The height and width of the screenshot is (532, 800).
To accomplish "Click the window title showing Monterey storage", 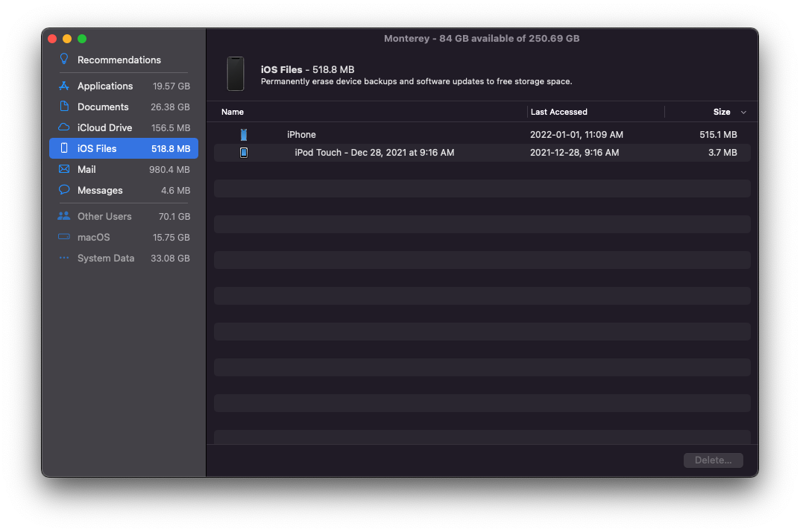I will [481, 38].
